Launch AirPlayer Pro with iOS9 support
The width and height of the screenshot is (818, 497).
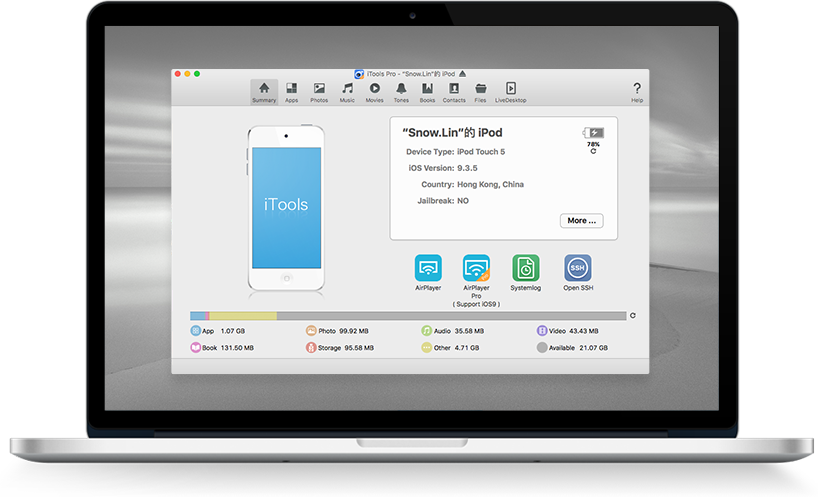pyautogui.click(x=476, y=280)
